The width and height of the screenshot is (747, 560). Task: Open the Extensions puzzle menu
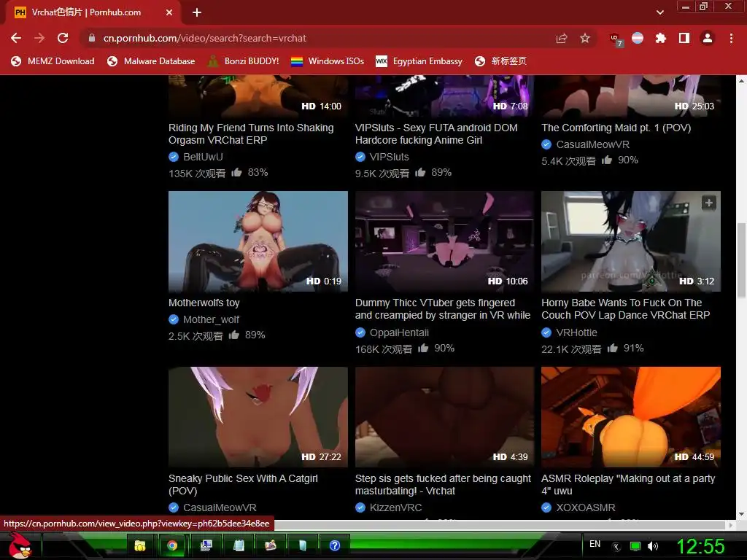pos(661,38)
